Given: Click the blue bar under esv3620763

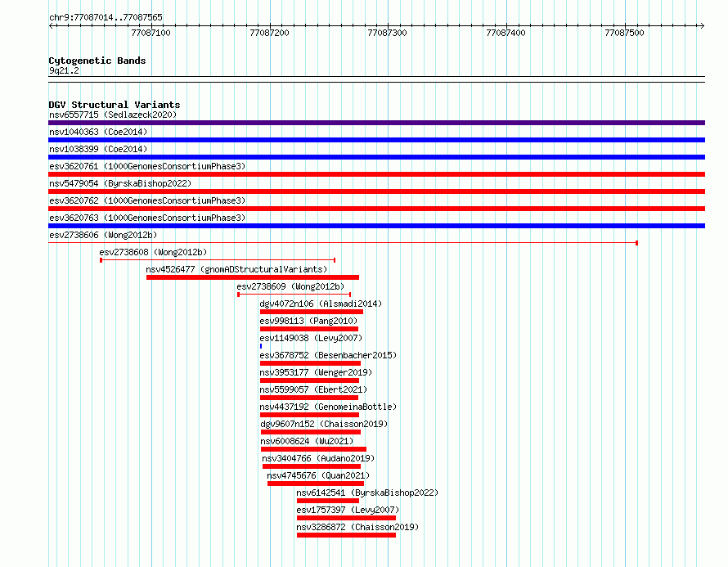Looking at the screenshot, I should [x=376, y=226].
